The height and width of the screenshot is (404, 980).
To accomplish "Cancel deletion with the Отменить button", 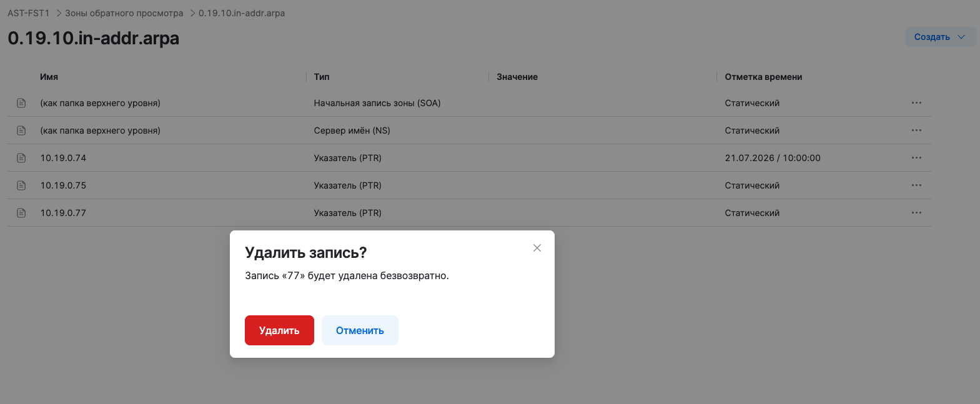I will pos(360,330).
